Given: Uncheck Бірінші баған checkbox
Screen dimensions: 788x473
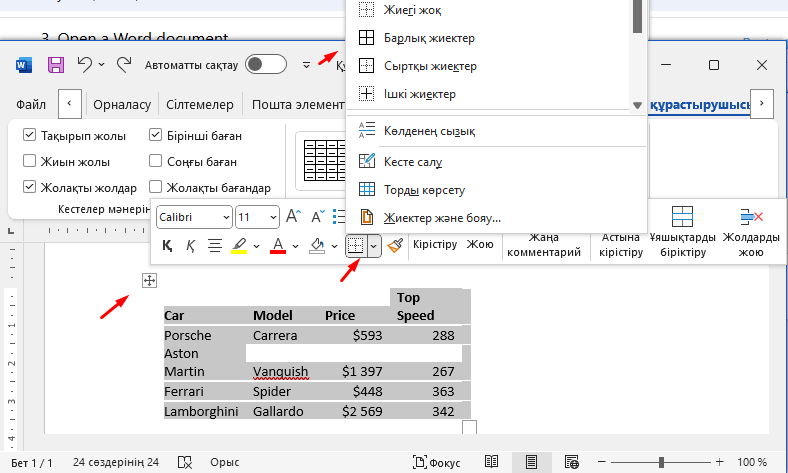Looking at the screenshot, I should tap(155, 135).
